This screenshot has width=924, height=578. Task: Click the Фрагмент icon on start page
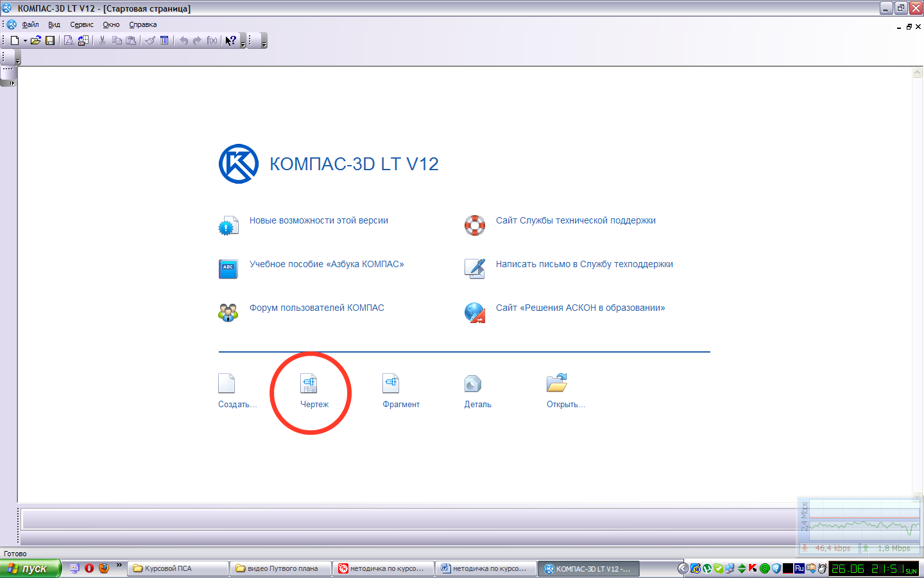tap(391, 383)
